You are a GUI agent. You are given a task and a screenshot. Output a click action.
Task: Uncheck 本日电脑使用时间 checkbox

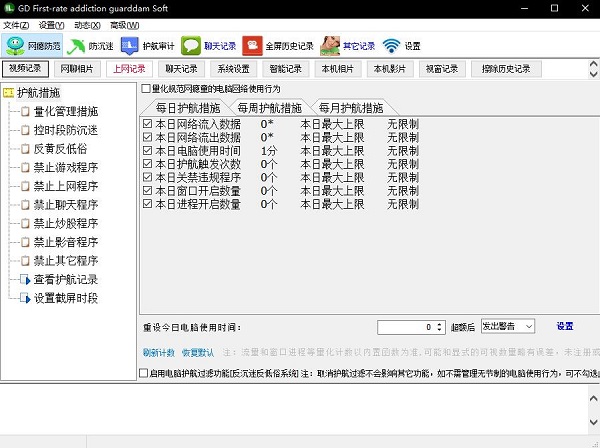click(147, 150)
